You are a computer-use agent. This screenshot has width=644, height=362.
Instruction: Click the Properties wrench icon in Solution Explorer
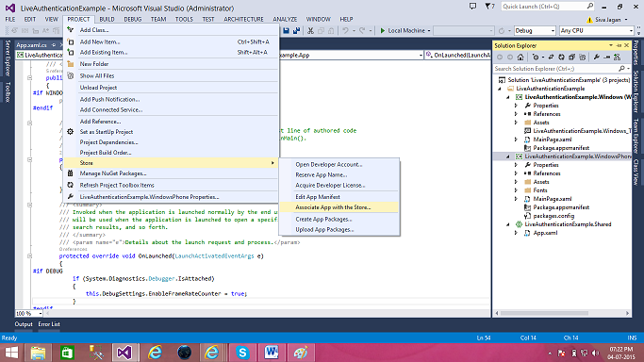point(596,58)
